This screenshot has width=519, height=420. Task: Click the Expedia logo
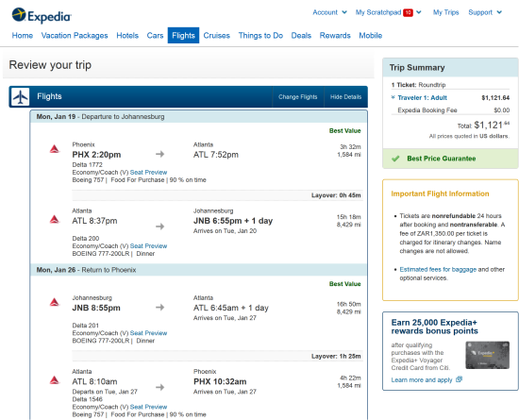[42, 15]
